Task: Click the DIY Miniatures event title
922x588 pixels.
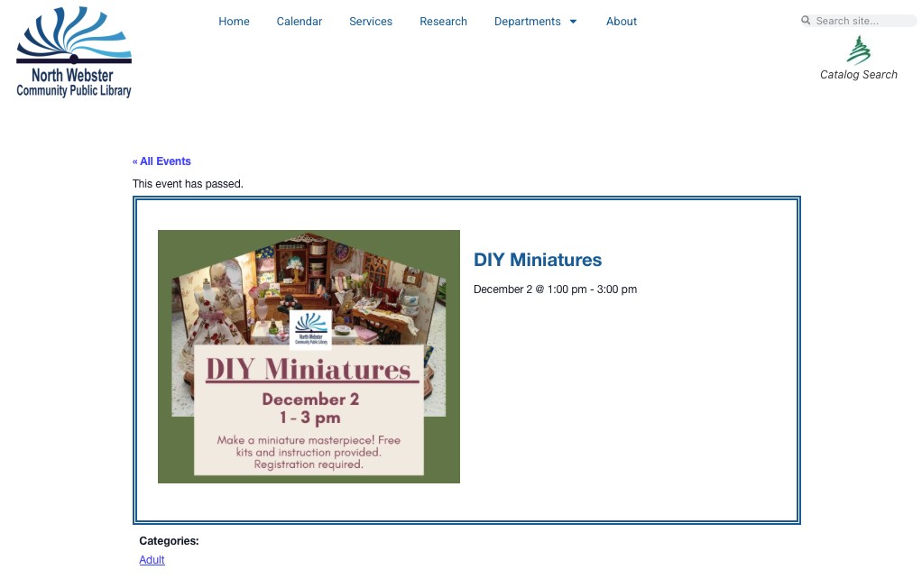Action: [x=538, y=260]
